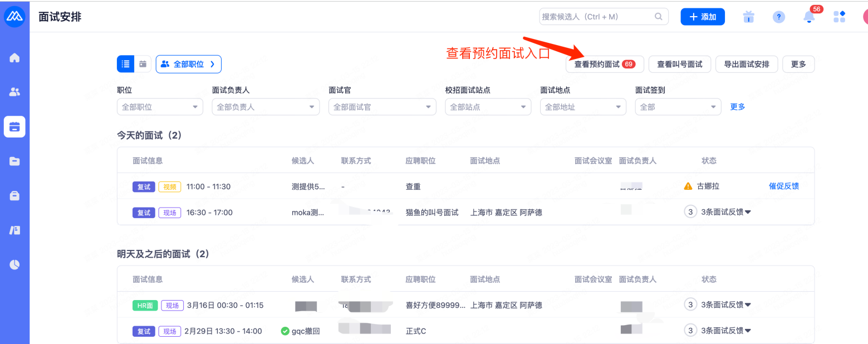Expand the 职位 dropdown filter
The width and height of the screenshot is (868, 344).
click(x=160, y=107)
